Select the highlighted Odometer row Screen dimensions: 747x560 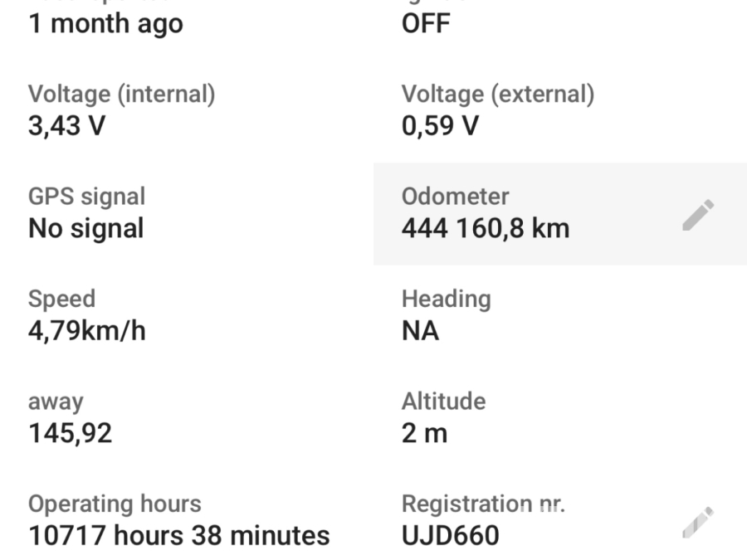click(559, 213)
